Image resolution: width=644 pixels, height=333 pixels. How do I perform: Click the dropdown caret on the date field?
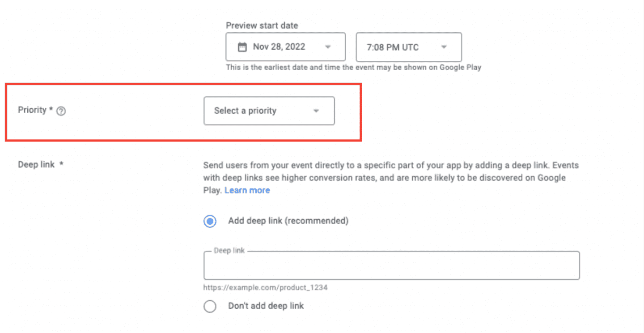(x=328, y=47)
